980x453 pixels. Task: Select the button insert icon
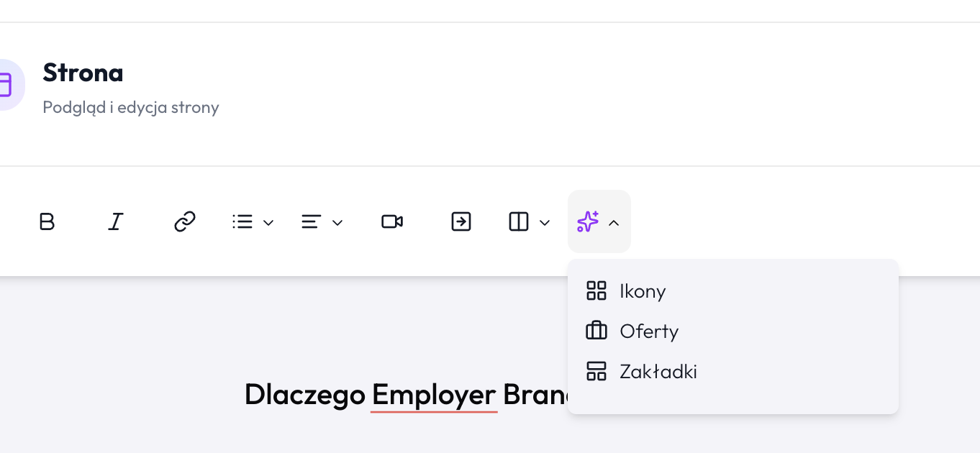click(x=460, y=221)
